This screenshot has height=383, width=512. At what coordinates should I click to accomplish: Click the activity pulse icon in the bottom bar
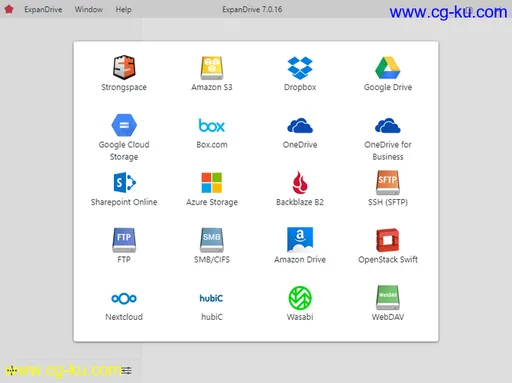[11, 370]
